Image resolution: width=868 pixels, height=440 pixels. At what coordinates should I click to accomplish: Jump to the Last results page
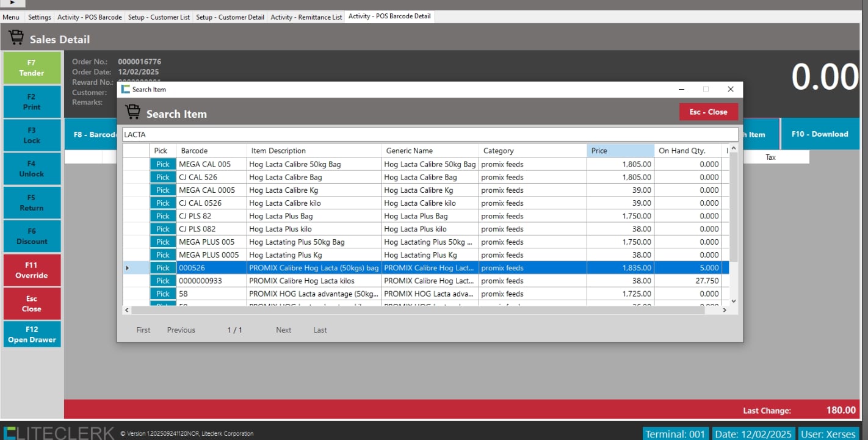[320, 330]
